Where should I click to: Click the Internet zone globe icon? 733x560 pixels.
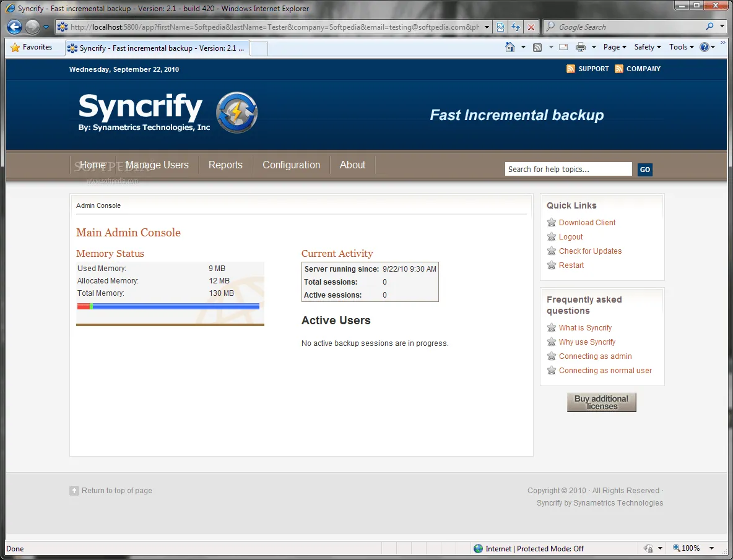[x=477, y=548]
